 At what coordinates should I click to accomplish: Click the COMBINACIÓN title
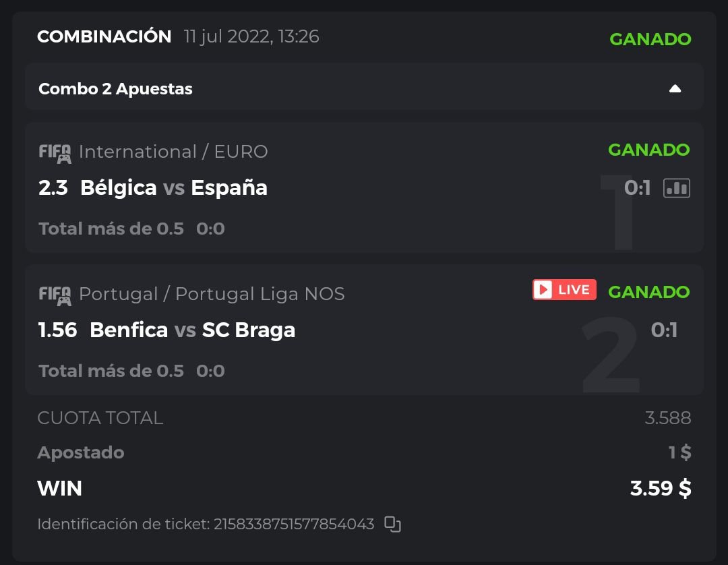pos(104,36)
